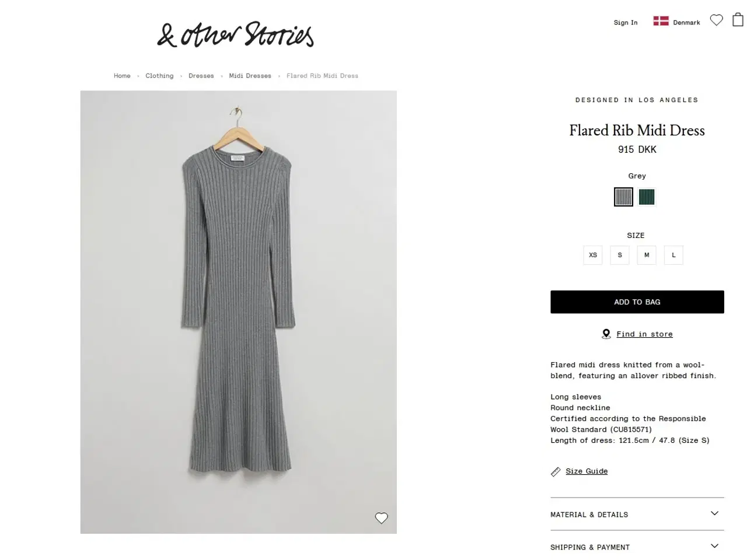Go to Clothing in the breadcrumb
Viewport: 747px width, 560px height.
pos(159,76)
